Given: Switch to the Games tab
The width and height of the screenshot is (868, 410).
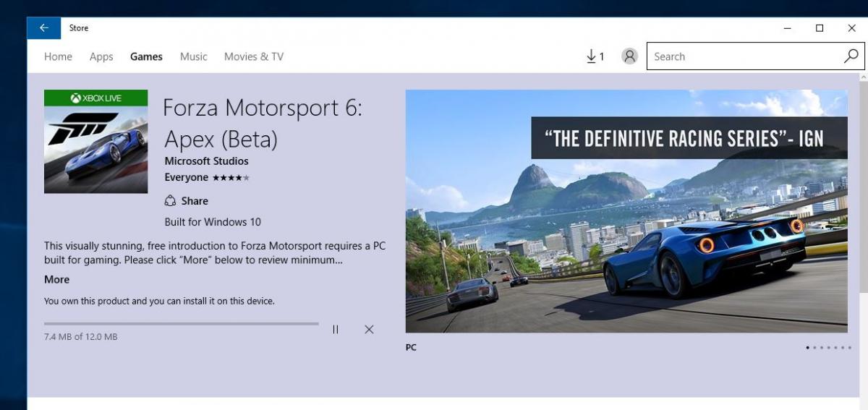Looking at the screenshot, I should (146, 56).
